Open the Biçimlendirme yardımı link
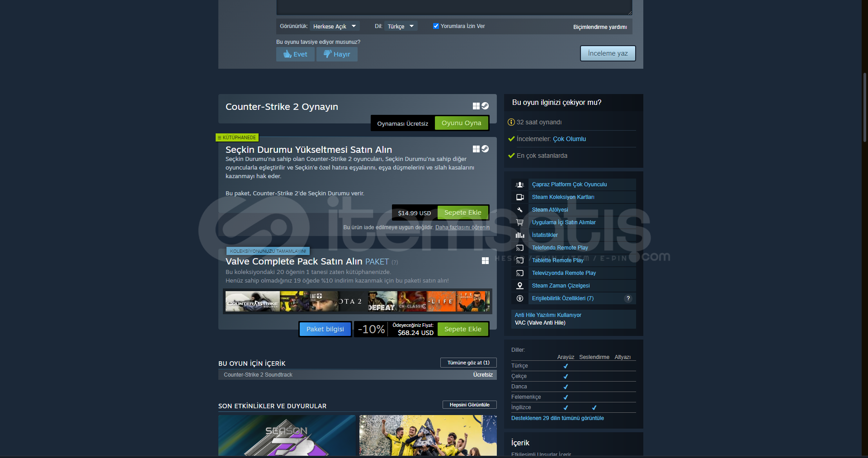 click(600, 27)
